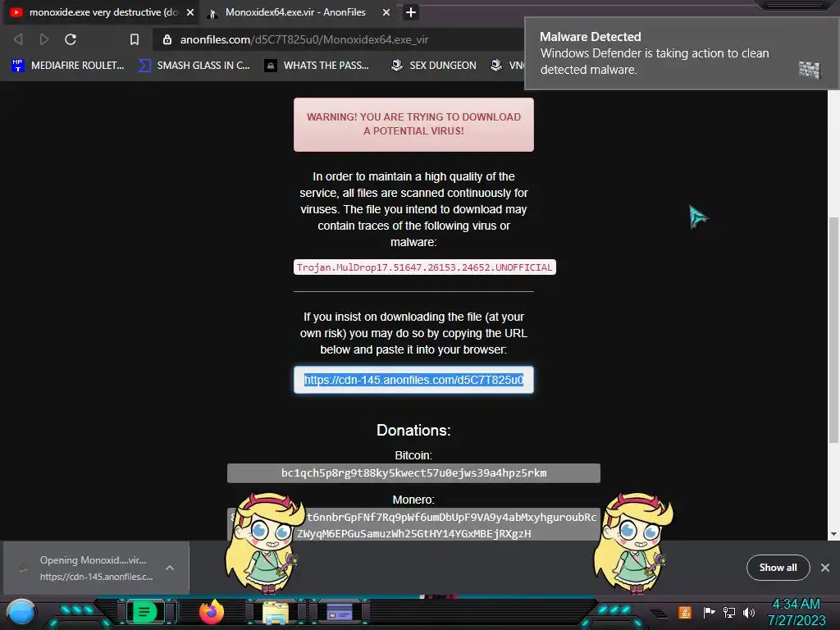The height and width of the screenshot is (630, 840).
Task: Open File Explorer from the taskbar
Action: 276,613
